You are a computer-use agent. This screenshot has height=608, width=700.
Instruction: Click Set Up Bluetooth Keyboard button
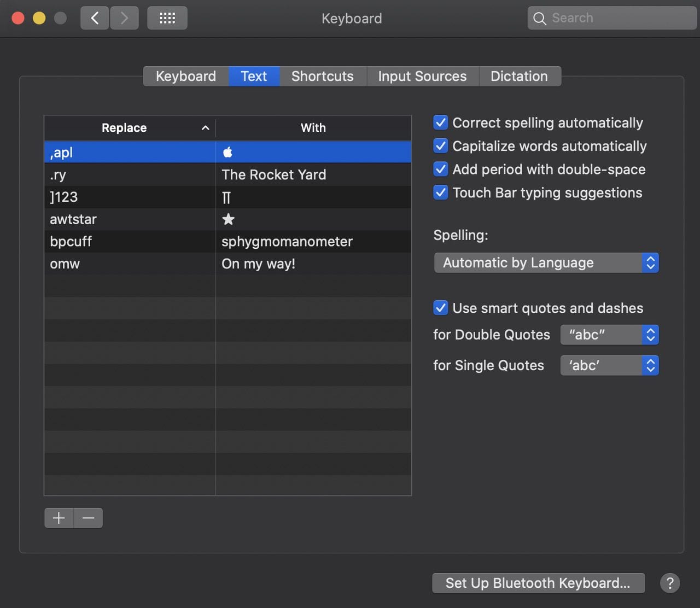tap(538, 583)
